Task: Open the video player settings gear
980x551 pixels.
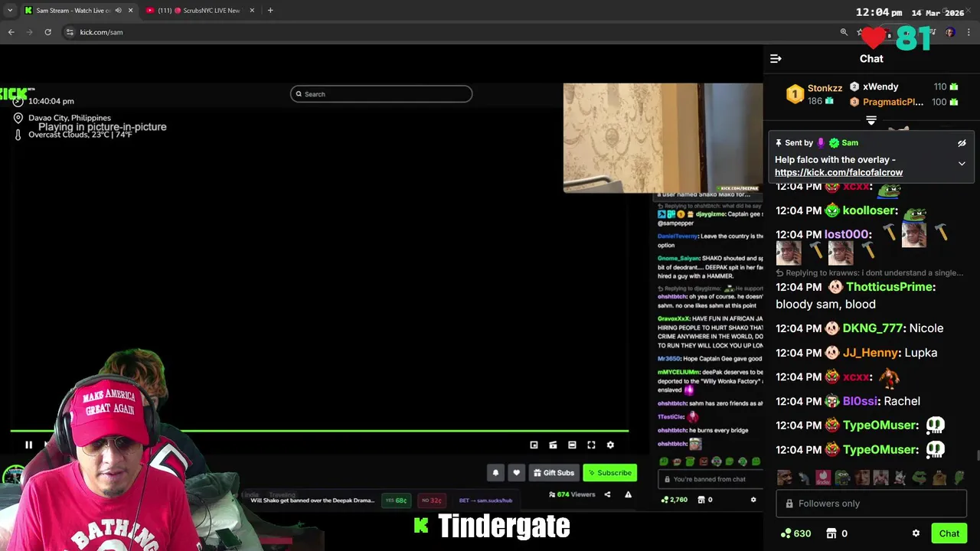Action: (x=610, y=445)
